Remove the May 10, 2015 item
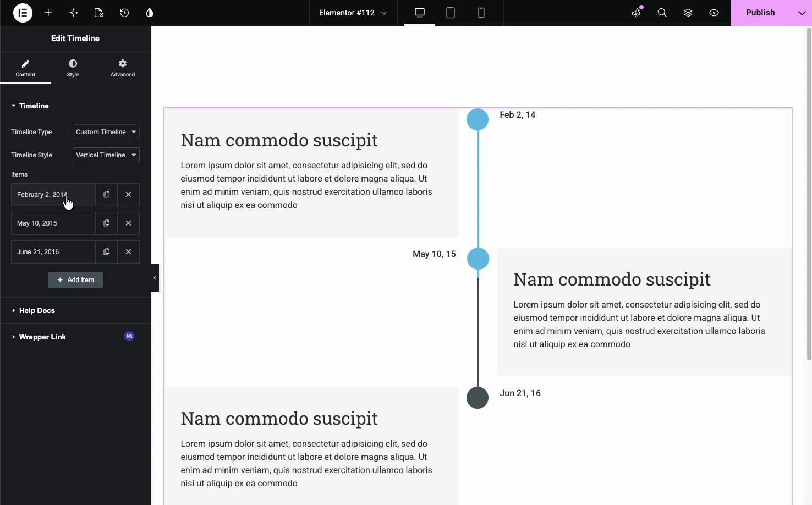 coord(128,223)
